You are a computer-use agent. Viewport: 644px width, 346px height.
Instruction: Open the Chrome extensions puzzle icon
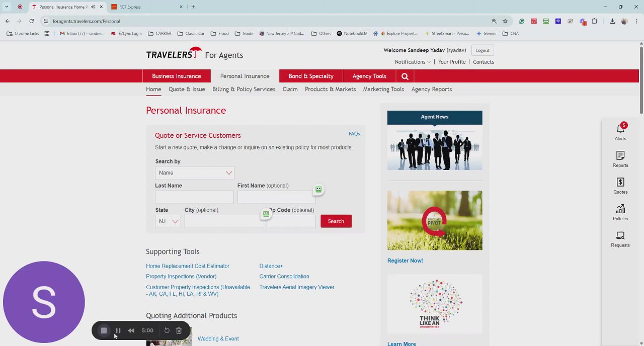pyautogui.click(x=595, y=21)
